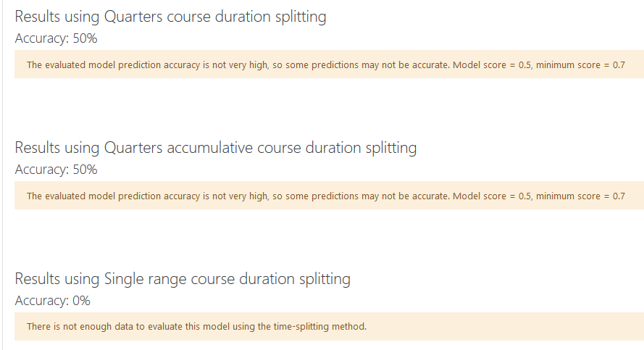Click 'minimum score = 0.7' in first Quarters warning
This screenshot has width=644, height=350.
coord(580,65)
